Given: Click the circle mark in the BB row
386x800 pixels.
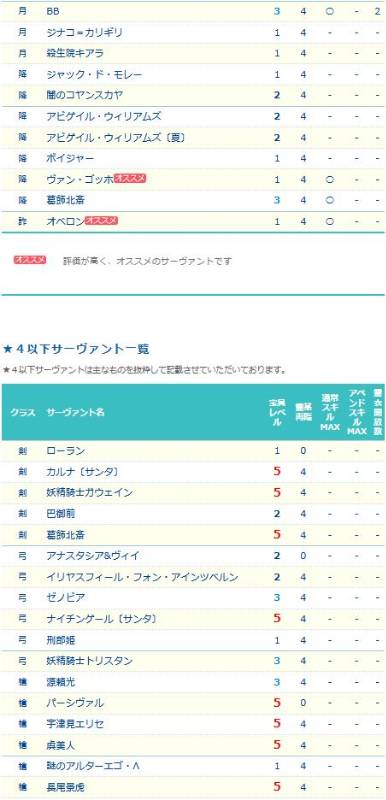Looking at the screenshot, I should point(329,11).
